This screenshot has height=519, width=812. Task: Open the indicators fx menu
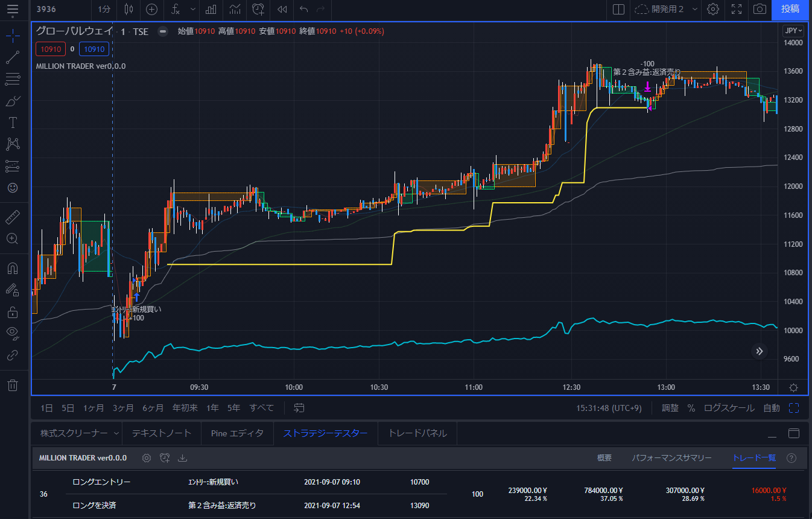176,9
